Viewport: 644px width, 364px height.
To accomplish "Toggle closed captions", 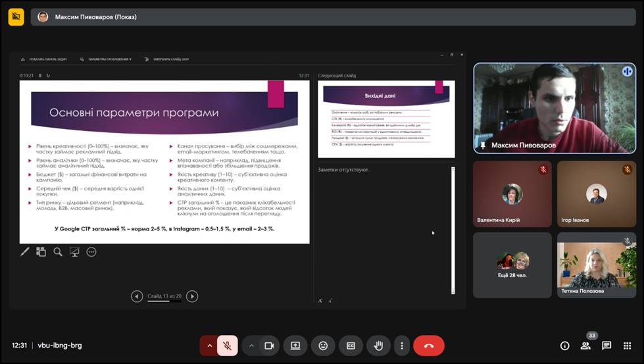I will [351, 346].
